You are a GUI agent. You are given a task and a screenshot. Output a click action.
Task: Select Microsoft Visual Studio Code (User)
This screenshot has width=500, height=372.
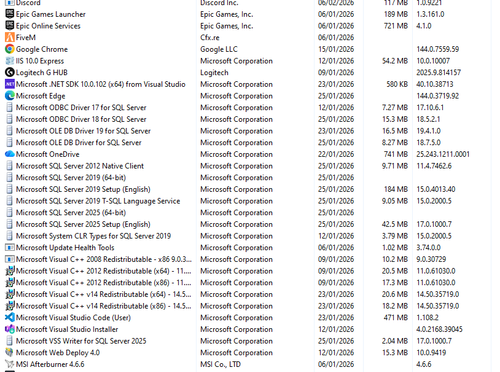(x=73, y=317)
